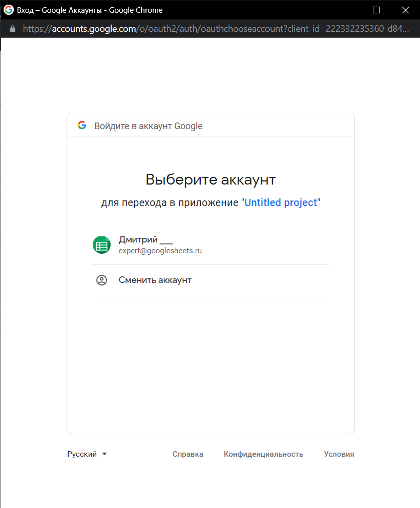
Task: Expand the language selector at bottom left
Action: (87, 454)
